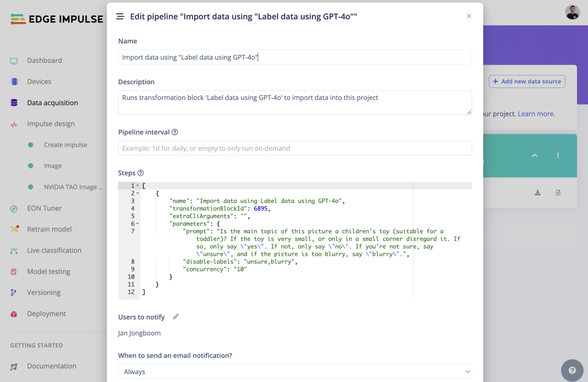Click the Pipeline interval help icon

point(175,132)
